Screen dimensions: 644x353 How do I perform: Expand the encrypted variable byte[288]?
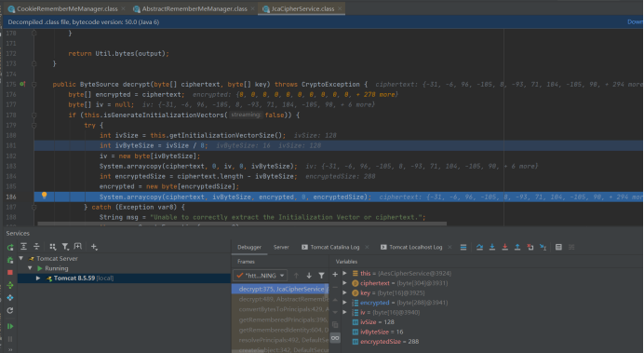(344, 303)
